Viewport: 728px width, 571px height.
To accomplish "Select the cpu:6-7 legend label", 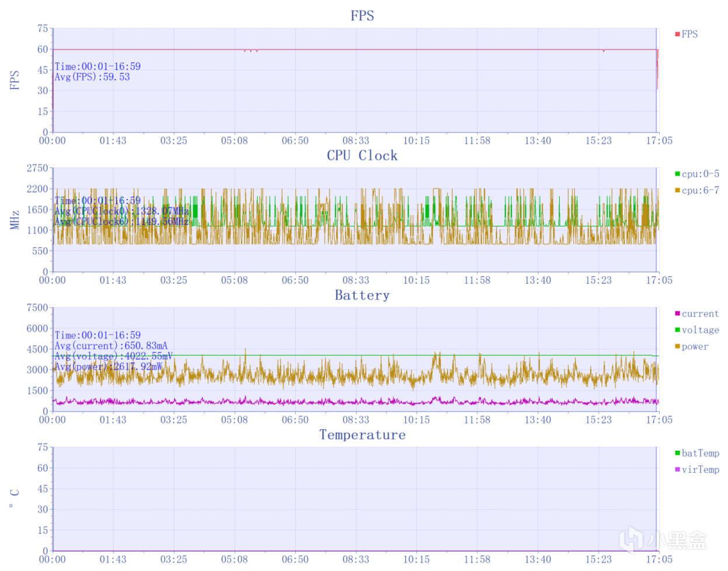I will (x=700, y=190).
